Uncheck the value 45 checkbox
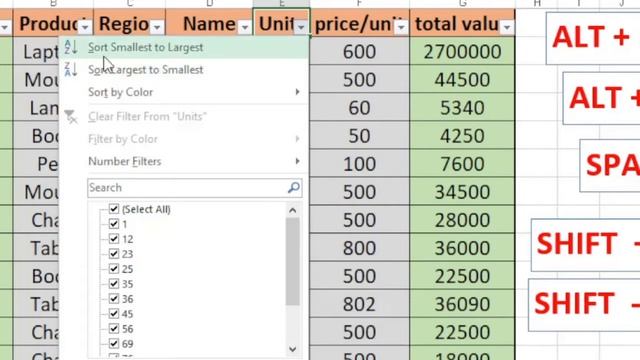This screenshot has height=360, width=640. (x=114, y=314)
